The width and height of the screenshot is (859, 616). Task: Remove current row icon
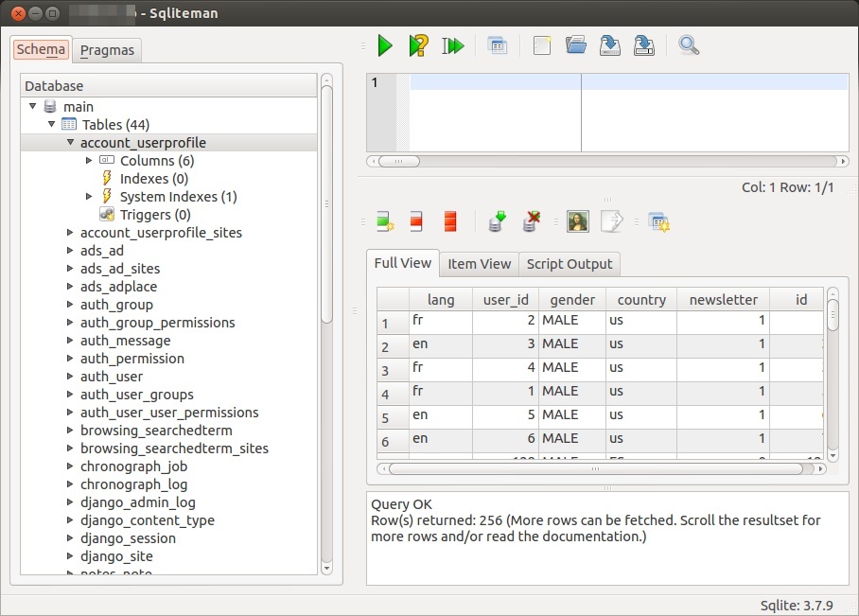click(x=416, y=221)
